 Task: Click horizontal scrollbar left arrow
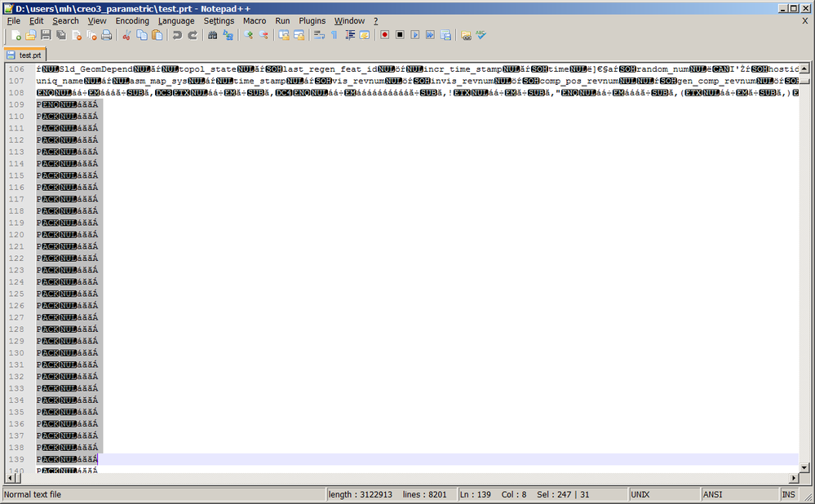click(10, 478)
